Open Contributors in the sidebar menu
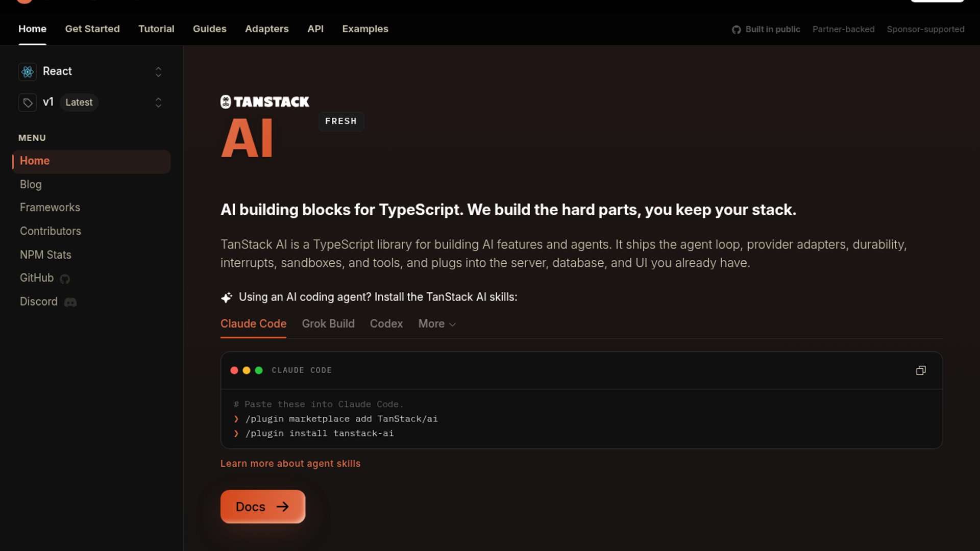Viewport: 980px width, 551px height. [51, 231]
